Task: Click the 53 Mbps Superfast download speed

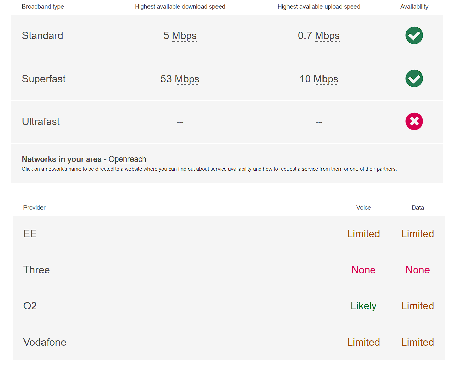Action: click(x=180, y=79)
